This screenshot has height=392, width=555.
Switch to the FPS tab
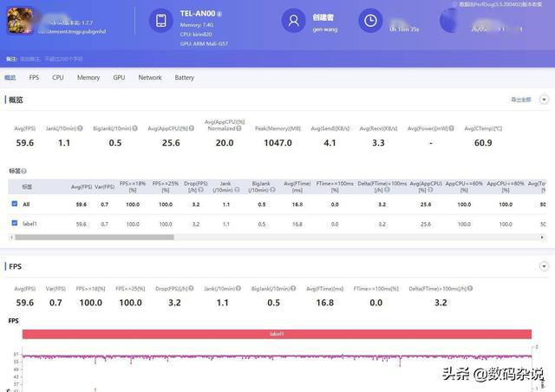pyautogui.click(x=34, y=77)
